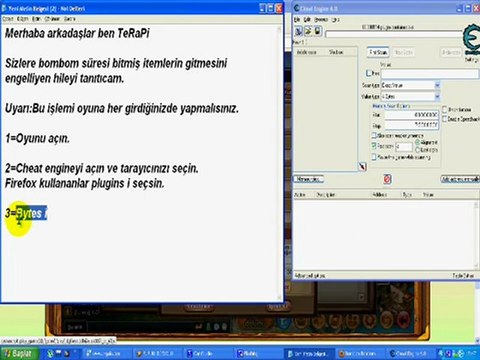Toggle the Unrandomizer checkbox

[x=445, y=110]
